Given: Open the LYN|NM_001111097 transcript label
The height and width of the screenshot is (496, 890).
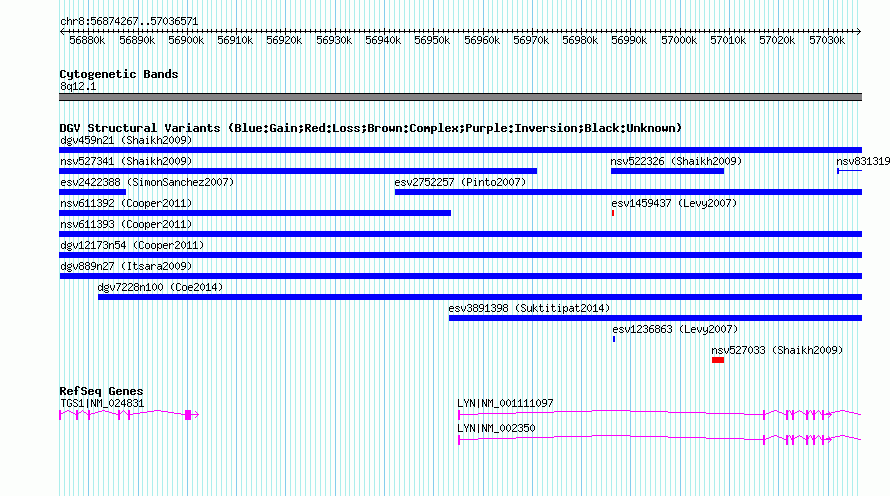Looking at the screenshot, I should 505,403.
